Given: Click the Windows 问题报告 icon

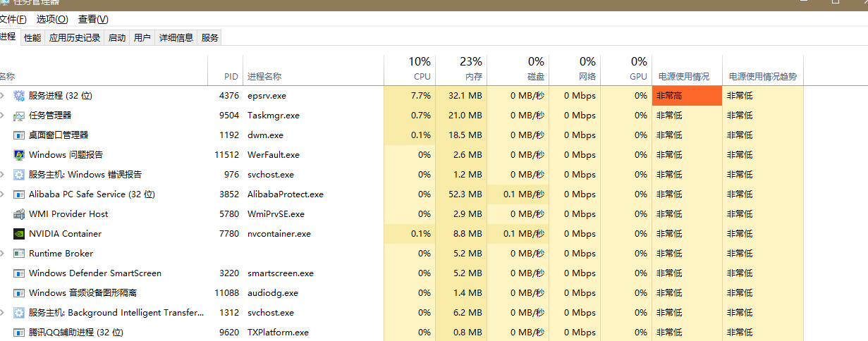Looking at the screenshot, I should coord(19,155).
